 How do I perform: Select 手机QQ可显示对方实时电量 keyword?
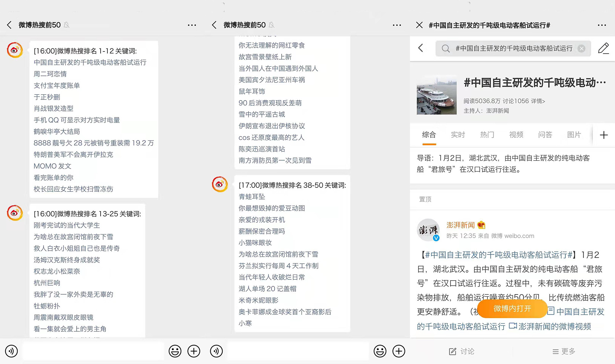click(77, 120)
